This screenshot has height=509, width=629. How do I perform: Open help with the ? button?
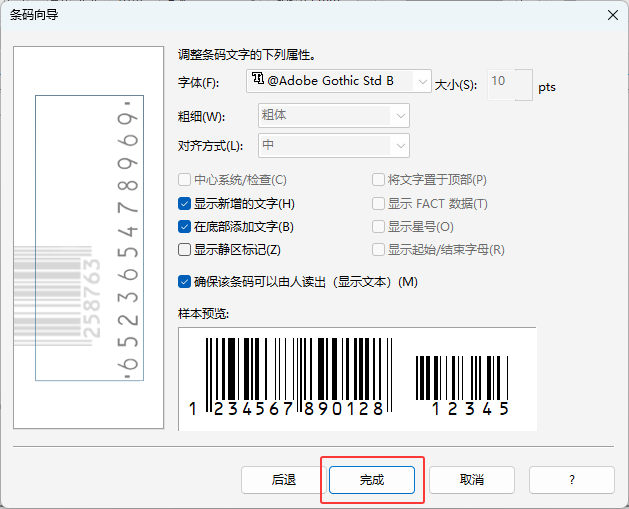pos(572,480)
